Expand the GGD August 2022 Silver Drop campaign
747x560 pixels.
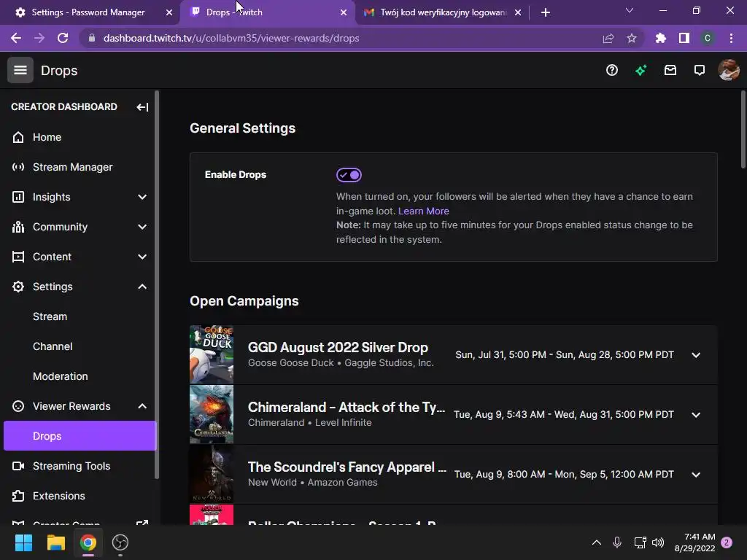coord(696,355)
